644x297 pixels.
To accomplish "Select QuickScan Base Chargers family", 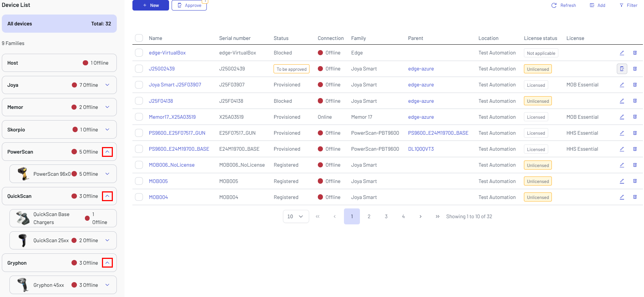I will point(63,218).
